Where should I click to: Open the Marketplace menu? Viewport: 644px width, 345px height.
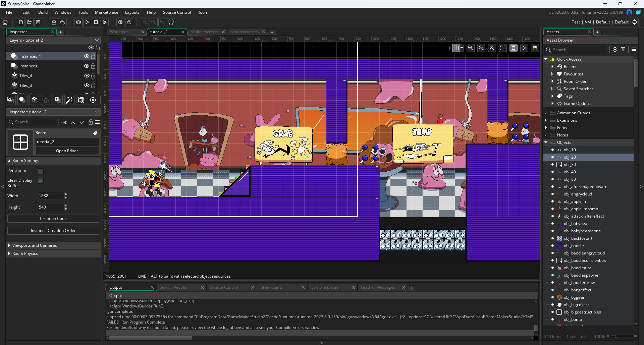coord(106,12)
